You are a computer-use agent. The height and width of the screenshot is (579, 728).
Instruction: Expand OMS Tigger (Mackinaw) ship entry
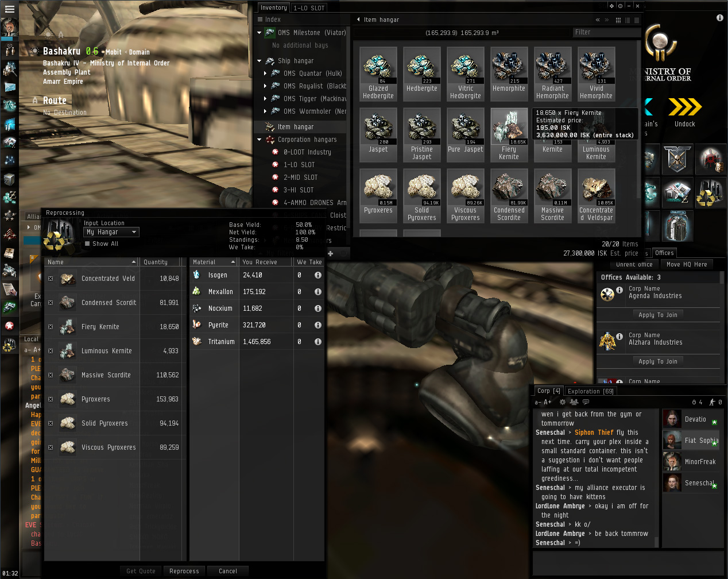pyautogui.click(x=265, y=99)
